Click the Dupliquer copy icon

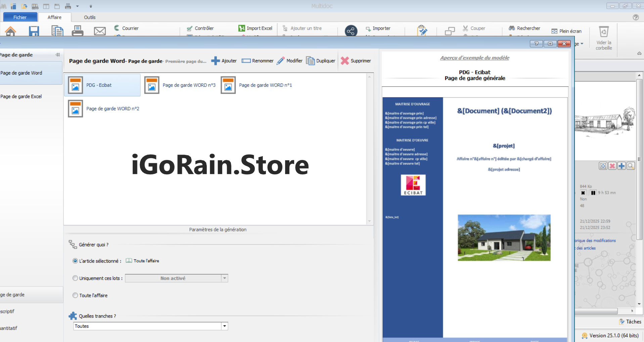click(x=310, y=61)
